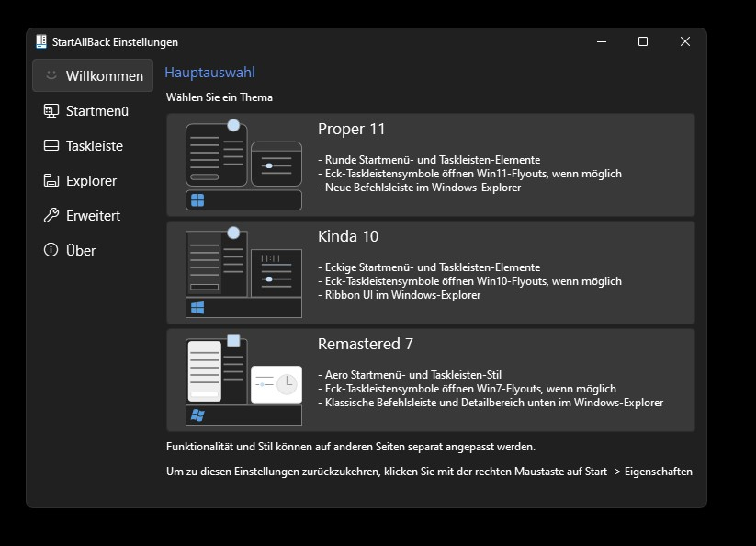756x546 pixels.
Task: Minimize the StartAllBack Einstellungen window
Action: tap(602, 42)
